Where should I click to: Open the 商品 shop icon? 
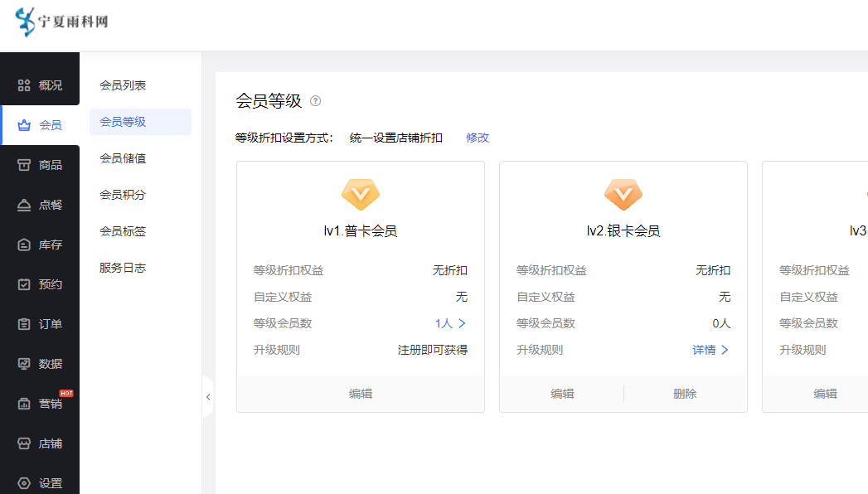pos(24,165)
